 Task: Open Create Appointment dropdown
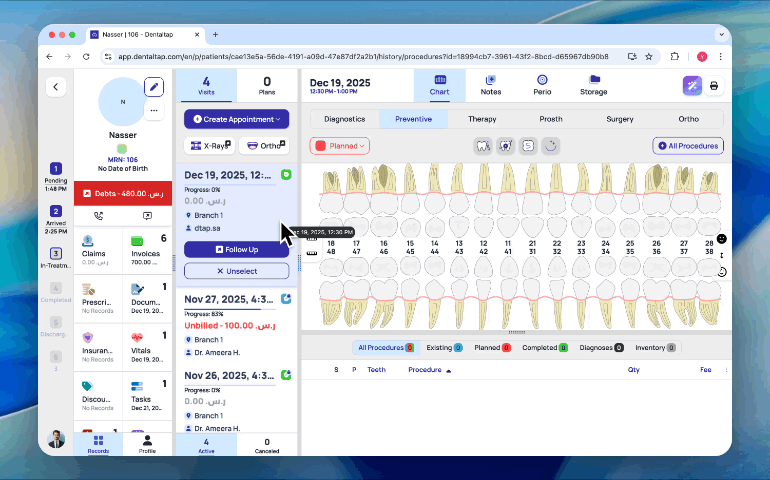click(x=236, y=119)
